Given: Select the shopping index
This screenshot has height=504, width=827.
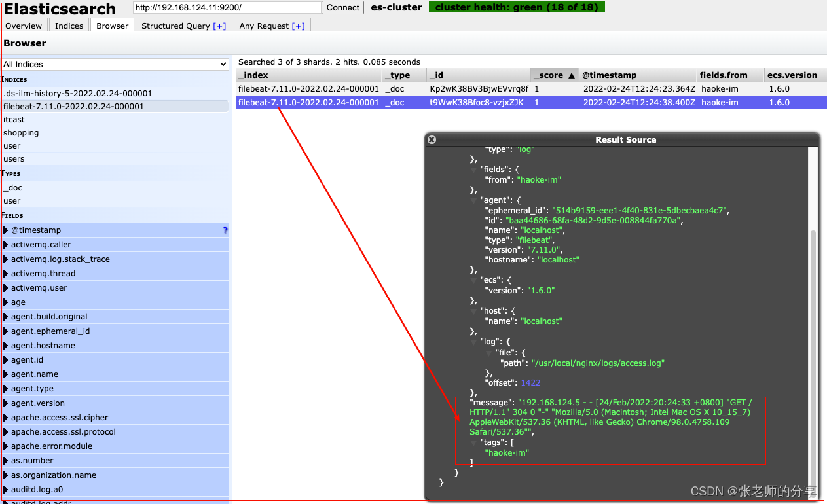Looking at the screenshot, I should pyautogui.click(x=115, y=132).
